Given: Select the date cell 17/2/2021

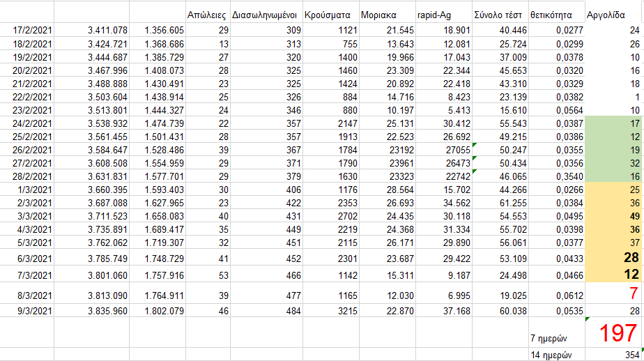Looking at the screenshot, I should point(28,30).
